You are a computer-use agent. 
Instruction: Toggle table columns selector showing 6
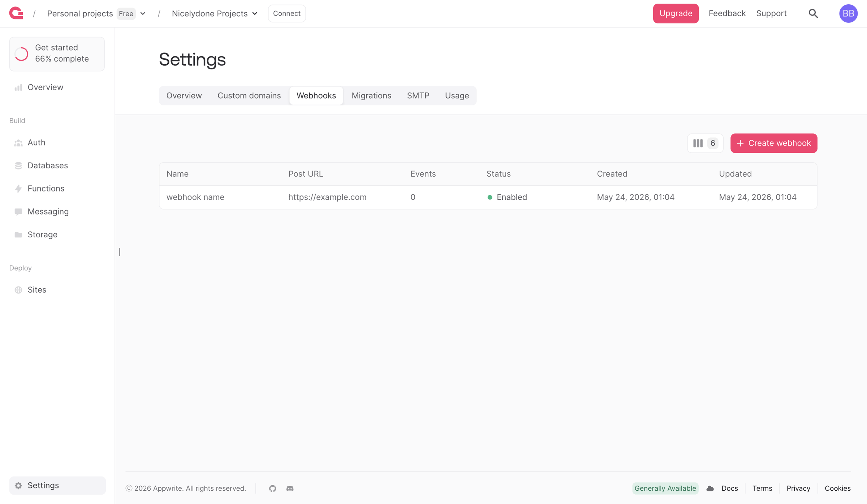click(705, 143)
